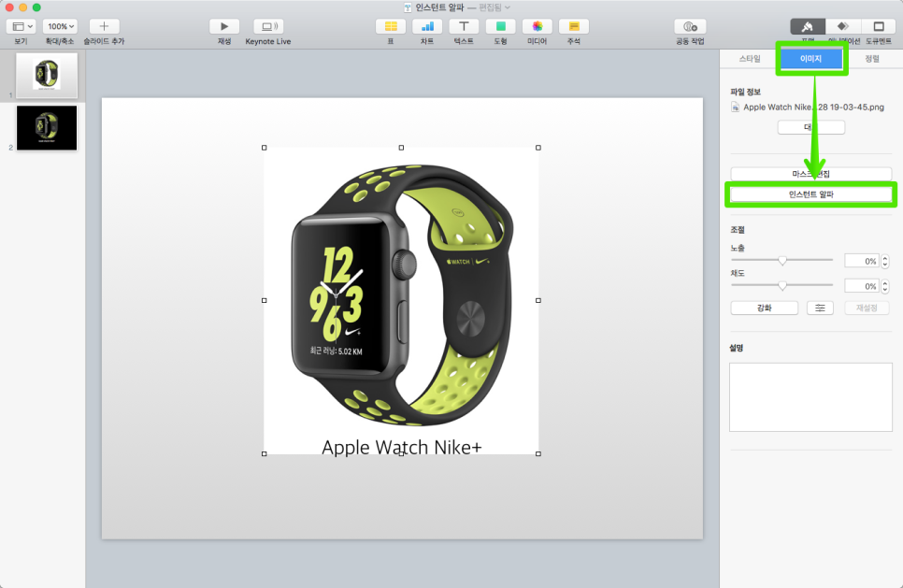The image size is (903, 588).
Task: Adjust the 노출 exposure slider
Action: pyautogui.click(x=781, y=260)
